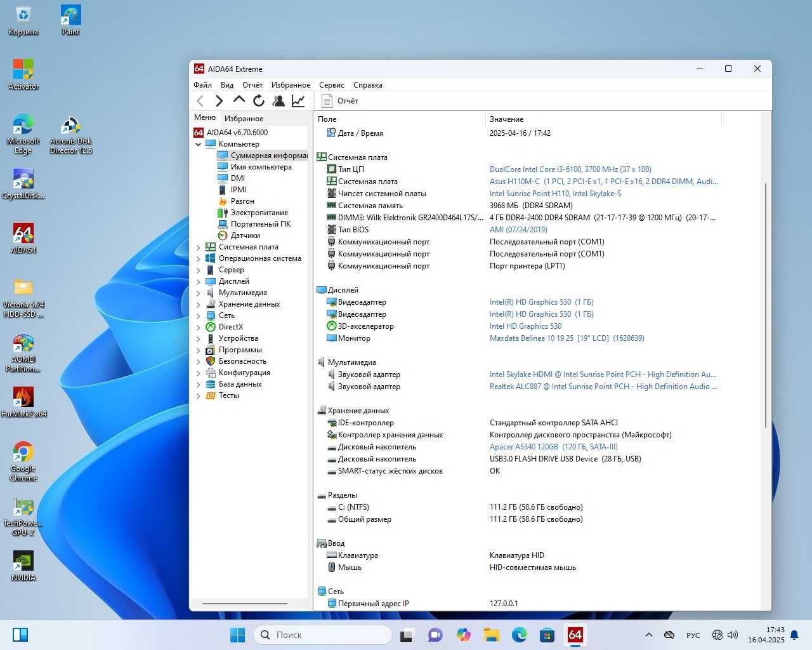Open the Victoria 5.24 HDD-SSD folder

coord(23,299)
